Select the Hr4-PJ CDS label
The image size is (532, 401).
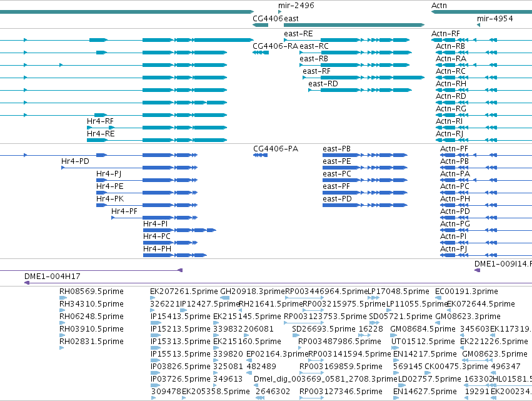click(109, 174)
